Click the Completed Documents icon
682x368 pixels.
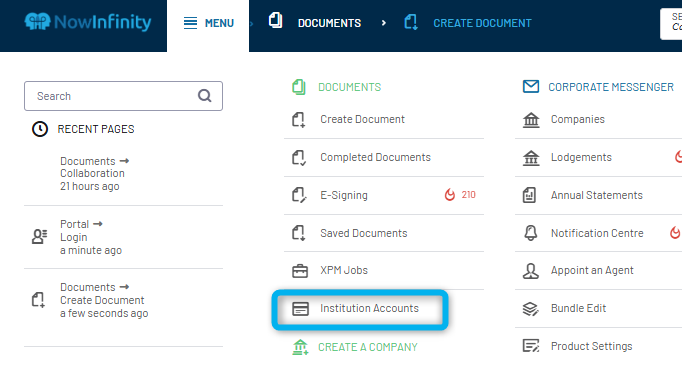click(x=299, y=157)
